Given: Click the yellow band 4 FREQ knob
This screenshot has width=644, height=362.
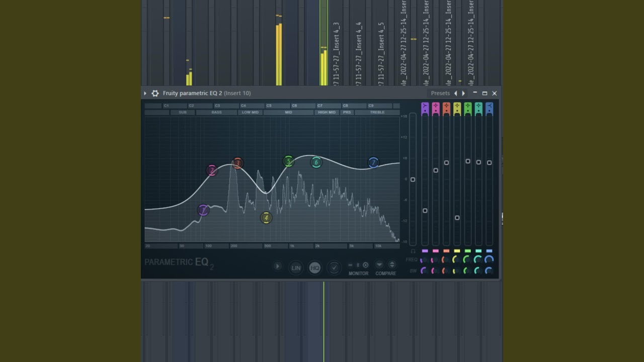Looking at the screenshot, I should (x=456, y=260).
